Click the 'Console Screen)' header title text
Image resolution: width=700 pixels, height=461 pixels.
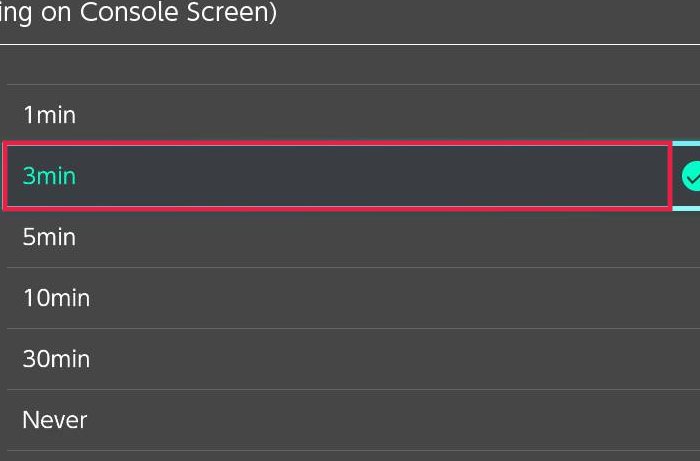[x=178, y=12]
